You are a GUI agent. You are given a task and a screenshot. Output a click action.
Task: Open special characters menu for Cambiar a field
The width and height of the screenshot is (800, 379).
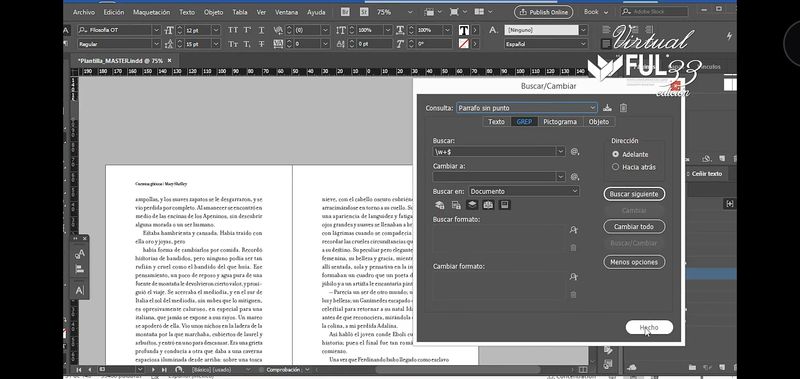coord(575,177)
